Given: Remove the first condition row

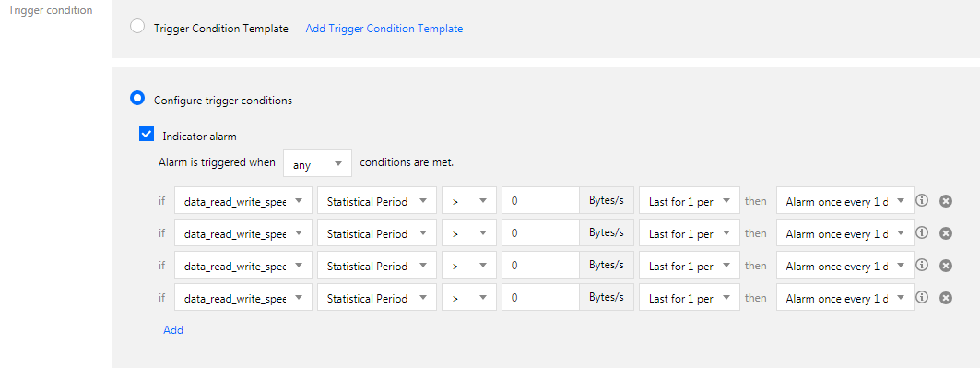Looking at the screenshot, I should (946, 200).
